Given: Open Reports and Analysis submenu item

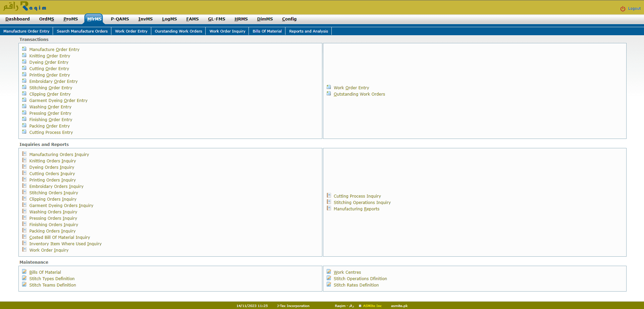Looking at the screenshot, I should click(x=308, y=31).
